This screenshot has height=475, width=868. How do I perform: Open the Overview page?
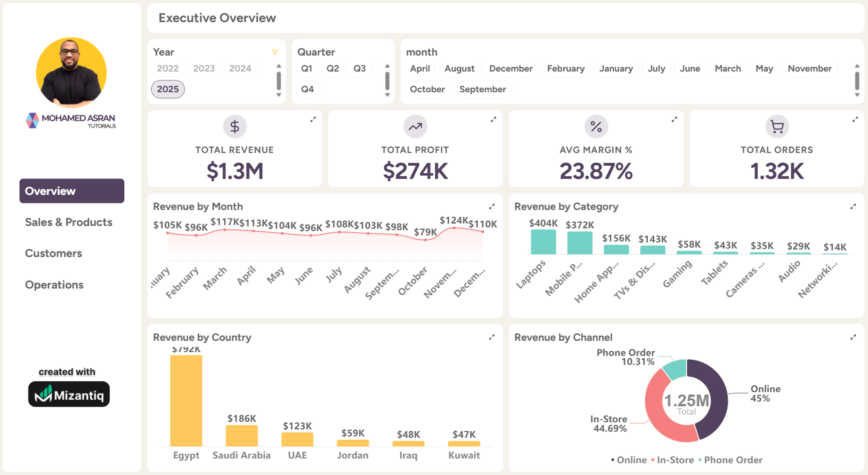click(x=72, y=191)
